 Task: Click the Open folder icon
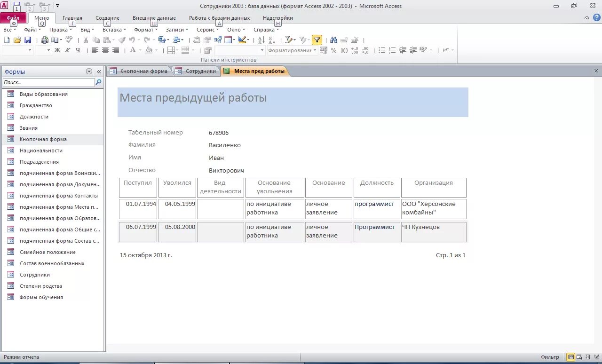[x=17, y=40]
